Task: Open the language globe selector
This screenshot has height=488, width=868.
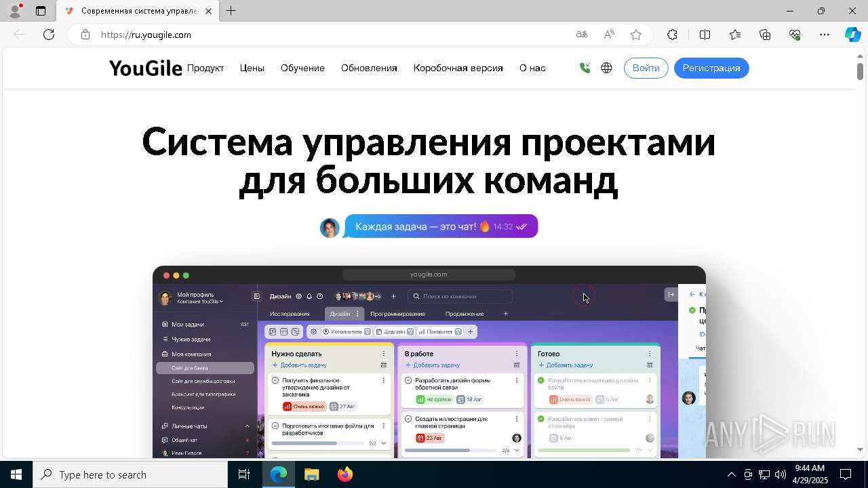Action: [606, 68]
